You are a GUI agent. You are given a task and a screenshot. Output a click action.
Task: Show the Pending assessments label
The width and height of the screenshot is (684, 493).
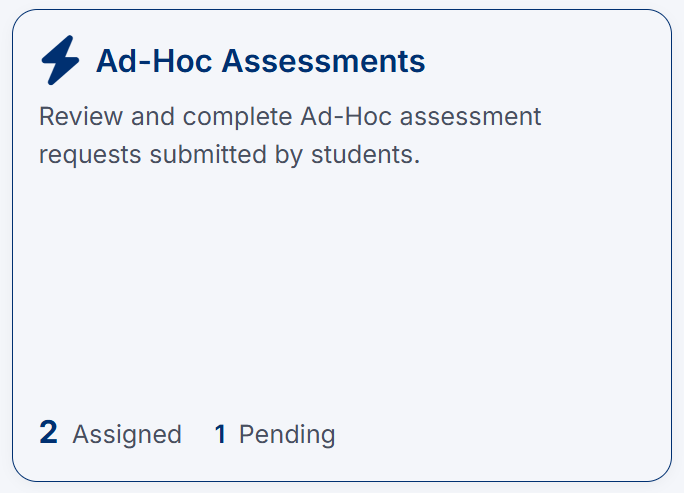(287, 435)
